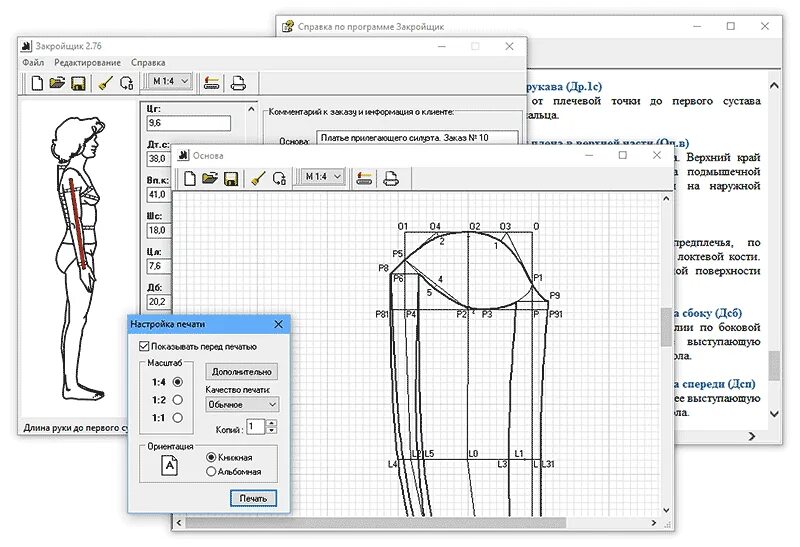
Task: Click the female figure measurement illustration
Action: pyautogui.click(x=77, y=258)
